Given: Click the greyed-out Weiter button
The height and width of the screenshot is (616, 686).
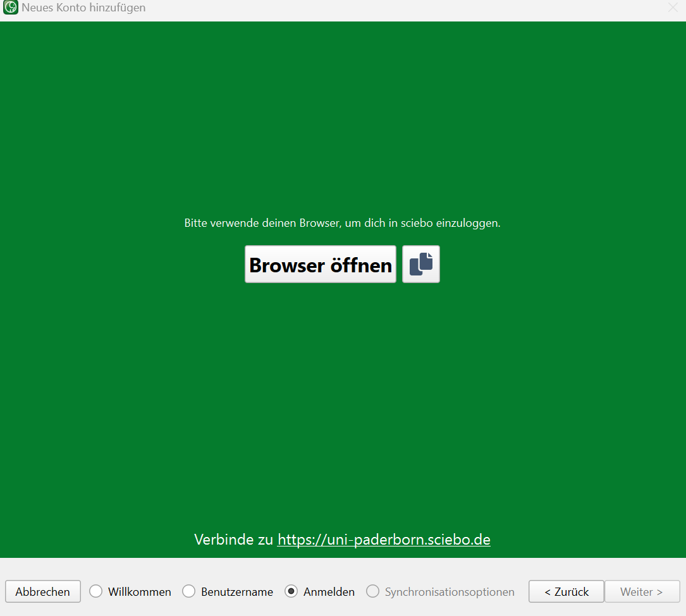Looking at the screenshot, I should [x=641, y=592].
